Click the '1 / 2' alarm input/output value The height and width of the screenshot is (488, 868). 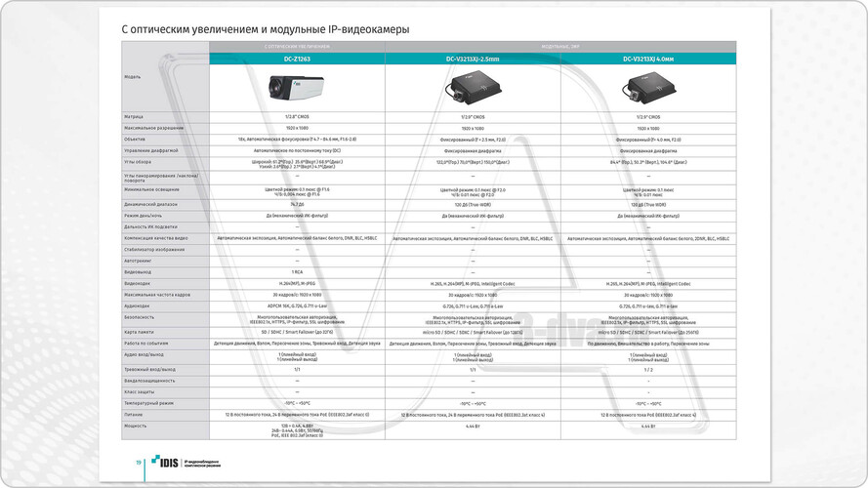(x=648, y=370)
